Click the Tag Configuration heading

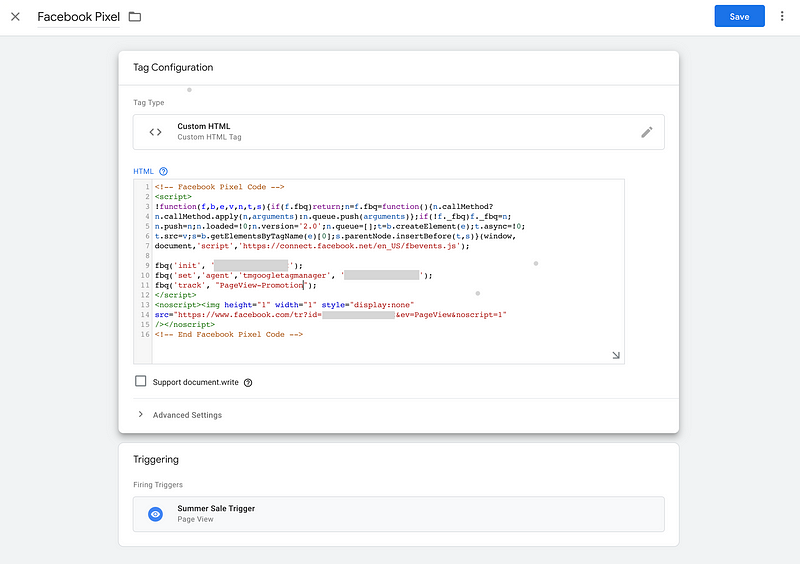pos(173,67)
